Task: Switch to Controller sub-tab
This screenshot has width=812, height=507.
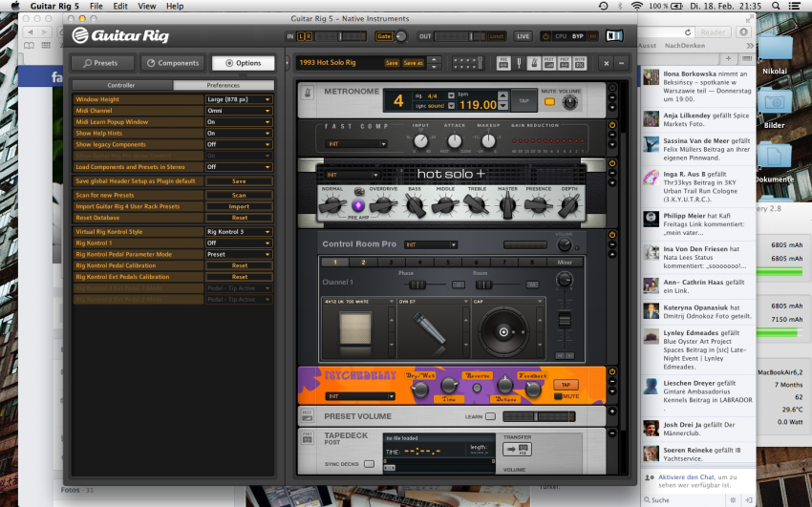Action: 121,85
